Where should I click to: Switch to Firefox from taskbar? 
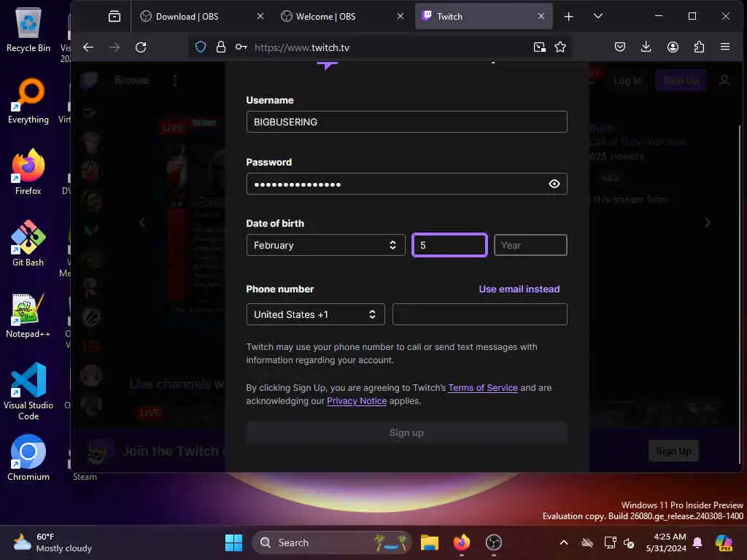pyautogui.click(x=461, y=542)
